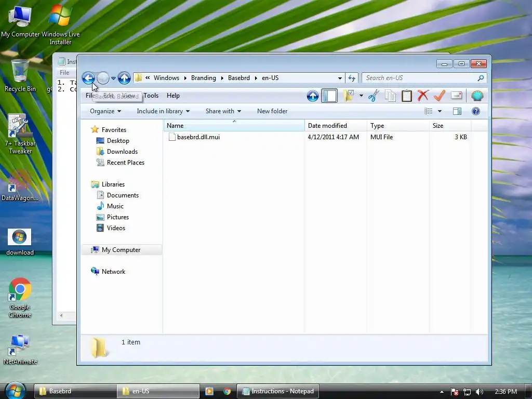532x399 pixels.
Task: Open Recent Places in the navigation pane
Action: pos(121,163)
